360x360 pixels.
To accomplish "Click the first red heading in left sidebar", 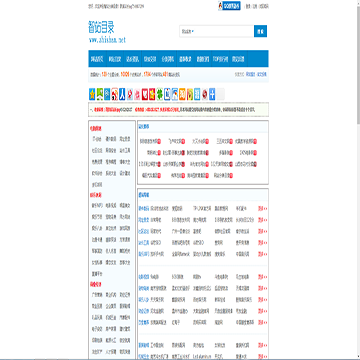I will pos(96,128).
